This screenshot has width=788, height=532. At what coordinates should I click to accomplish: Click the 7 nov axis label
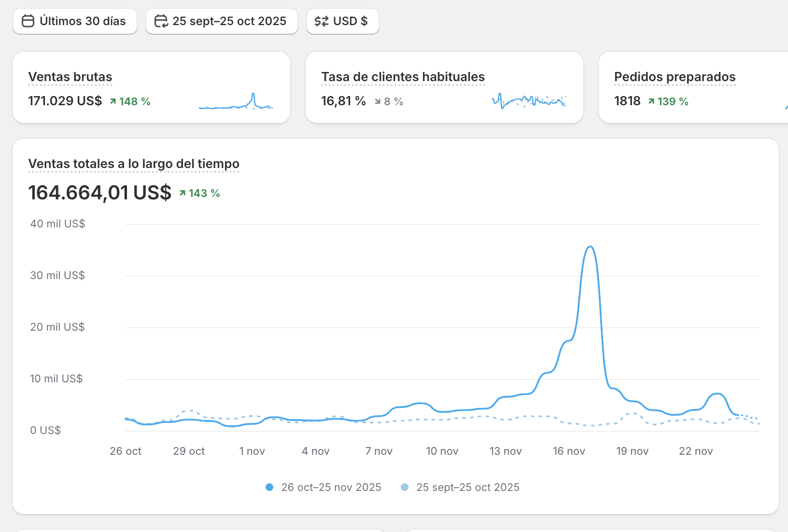point(379,451)
